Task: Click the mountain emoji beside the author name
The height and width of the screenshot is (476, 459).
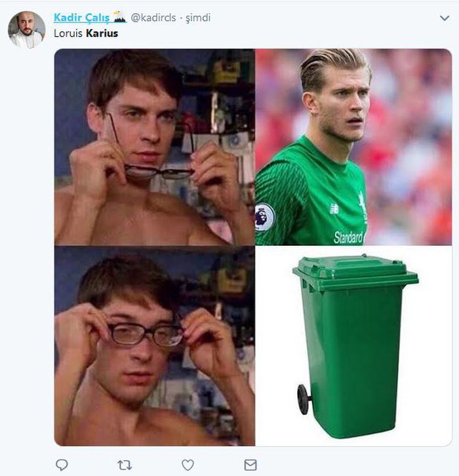Action: pyautogui.click(x=119, y=18)
